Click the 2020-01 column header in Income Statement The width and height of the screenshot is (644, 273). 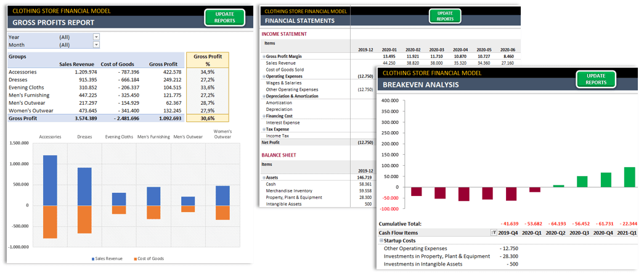(389, 50)
